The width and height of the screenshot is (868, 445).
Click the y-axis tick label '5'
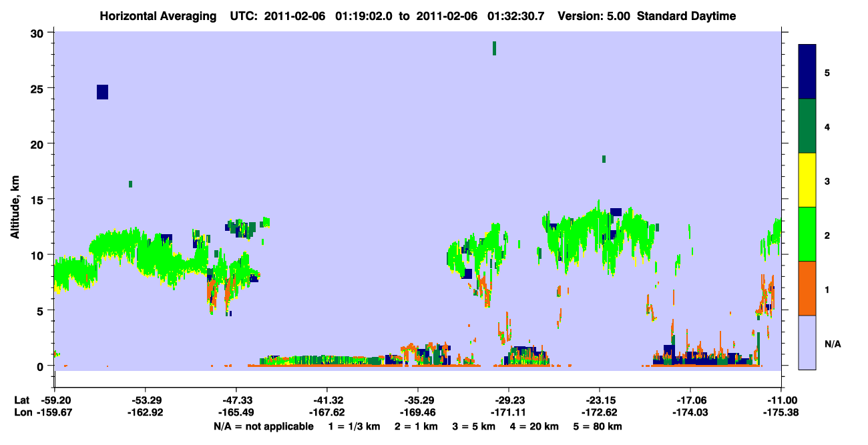click(41, 310)
